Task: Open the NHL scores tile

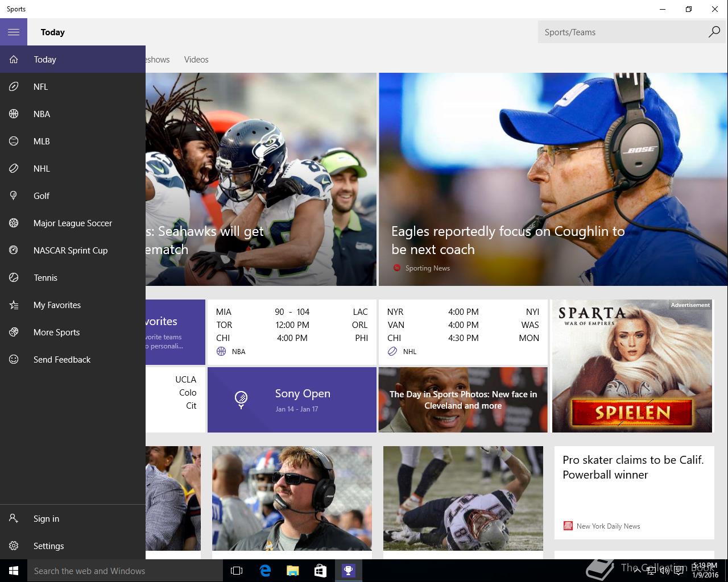Action: click(x=463, y=332)
